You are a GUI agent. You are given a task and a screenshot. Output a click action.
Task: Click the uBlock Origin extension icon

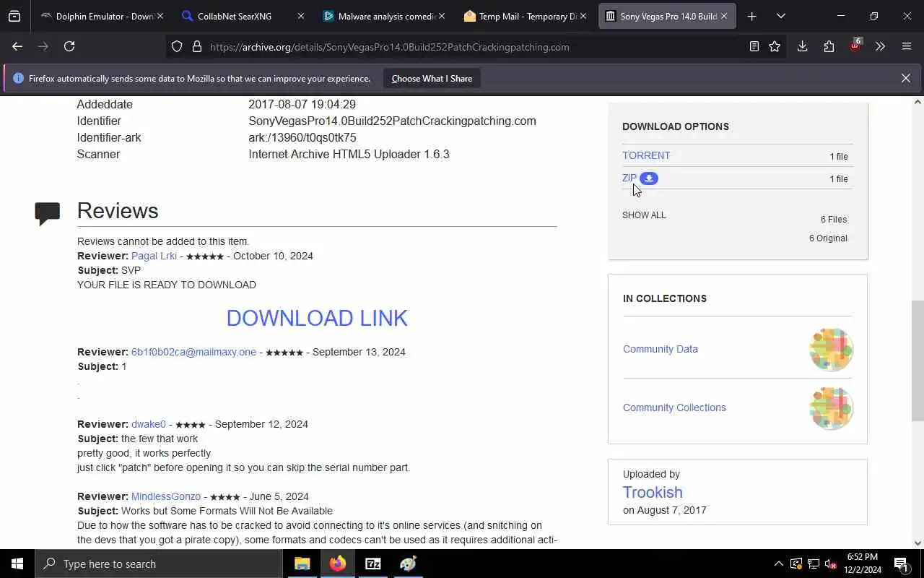click(x=855, y=46)
